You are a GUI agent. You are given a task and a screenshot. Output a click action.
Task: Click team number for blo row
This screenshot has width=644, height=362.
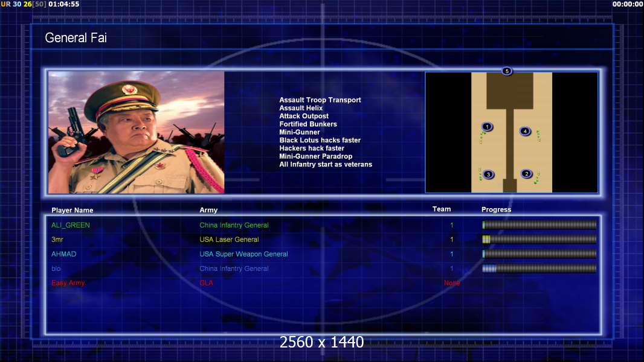452,268
